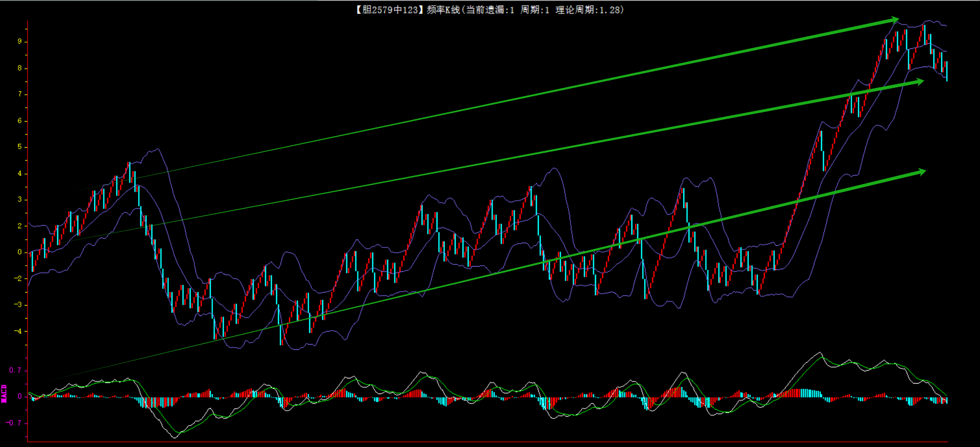The width and height of the screenshot is (980, 447).
Task: Click the last cyan candlestick at right edge
Action: click(947, 71)
